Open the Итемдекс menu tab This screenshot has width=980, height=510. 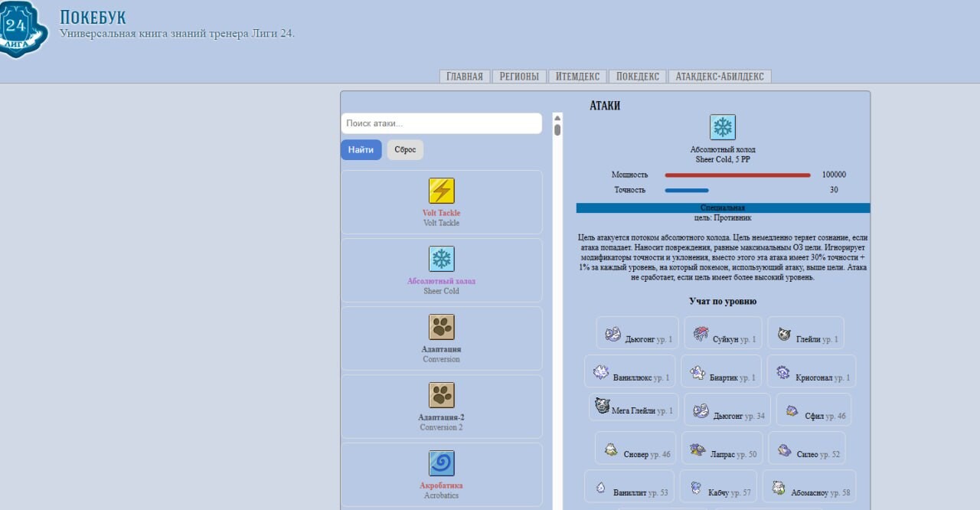(577, 77)
